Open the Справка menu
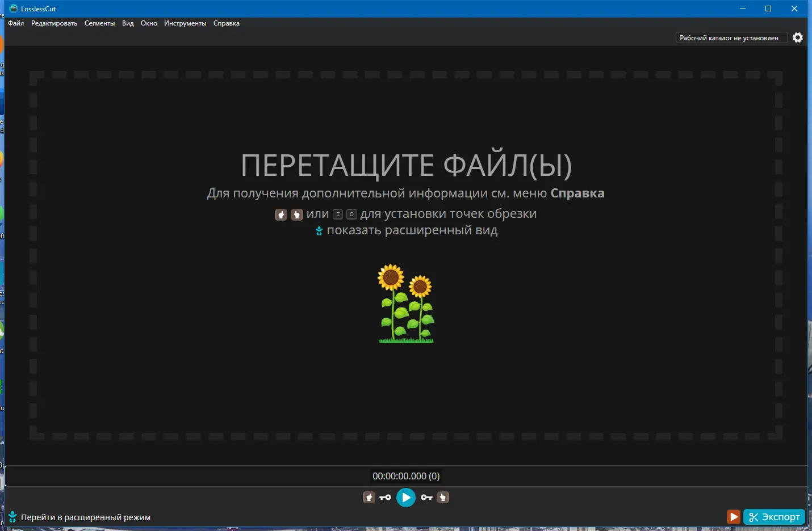812x531 pixels. pyautogui.click(x=227, y=23)
